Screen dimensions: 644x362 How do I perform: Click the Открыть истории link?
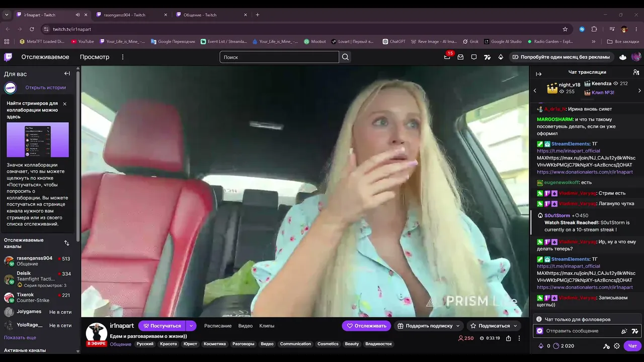(x=46, y=87)
